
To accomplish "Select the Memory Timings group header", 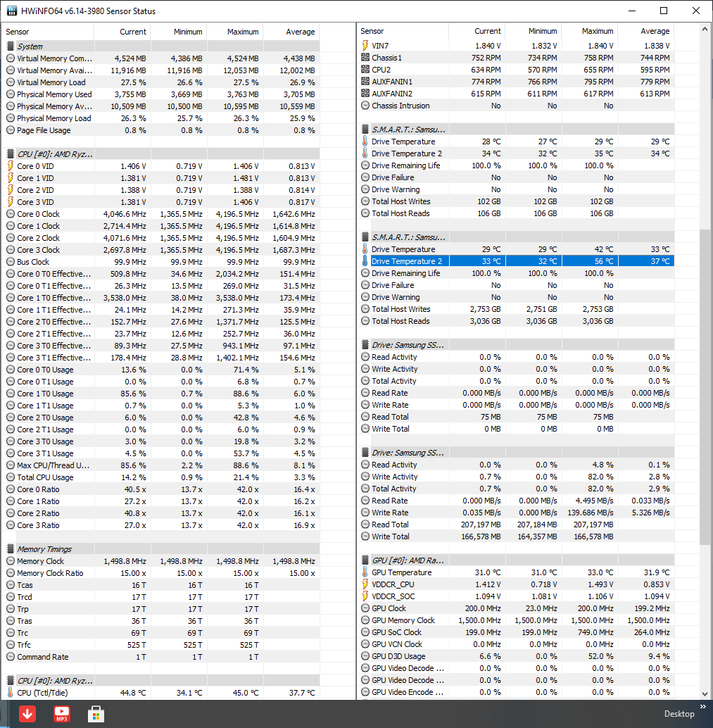I will (x=160, y=549).
